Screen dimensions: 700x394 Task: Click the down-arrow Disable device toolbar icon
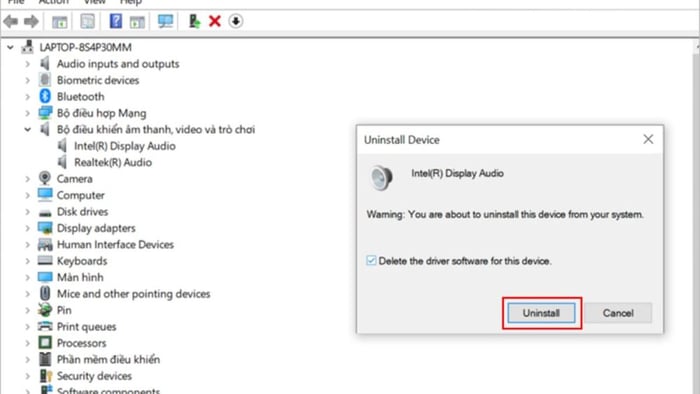coord(236,21)
